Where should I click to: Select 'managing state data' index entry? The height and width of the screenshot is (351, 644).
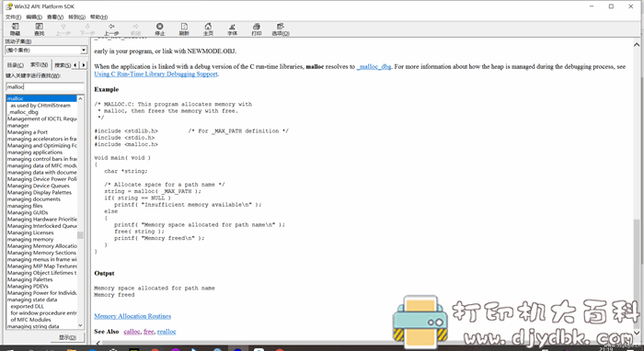tap(32, 300)
